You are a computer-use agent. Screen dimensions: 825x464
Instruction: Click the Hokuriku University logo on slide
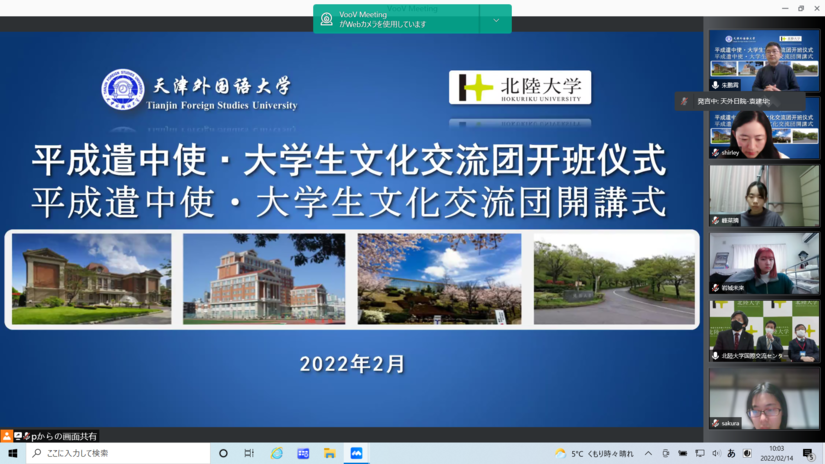click(x=520, y=87)
